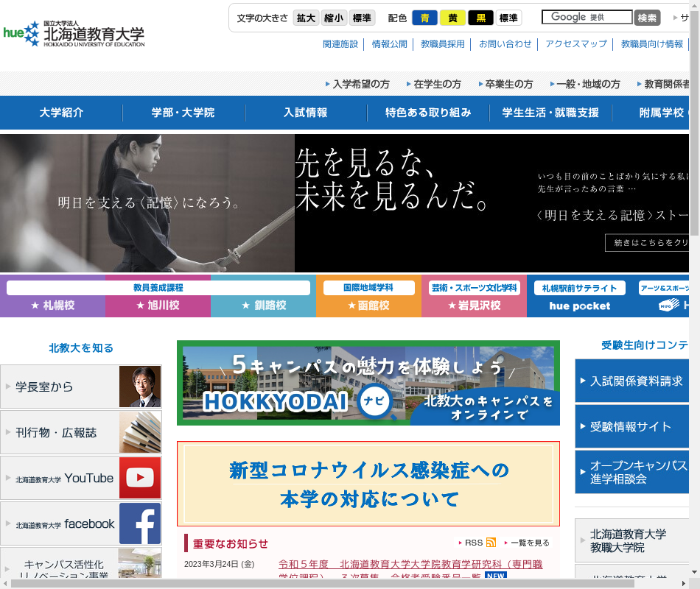Switch to the 黄 yellow color scheme
The height and width of the screenshot is (589, 700).
tap(452, 18)
